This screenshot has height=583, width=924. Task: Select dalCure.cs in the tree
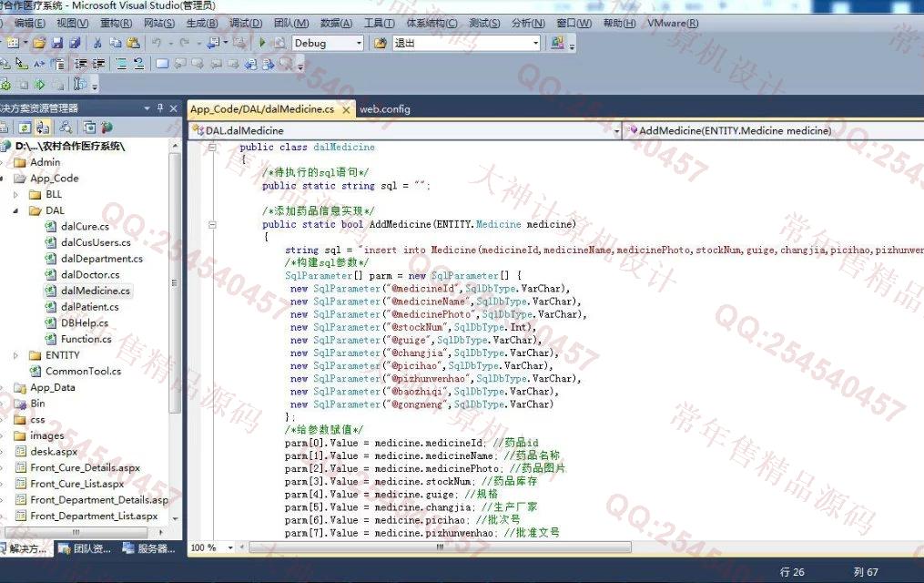pos(85,226)
